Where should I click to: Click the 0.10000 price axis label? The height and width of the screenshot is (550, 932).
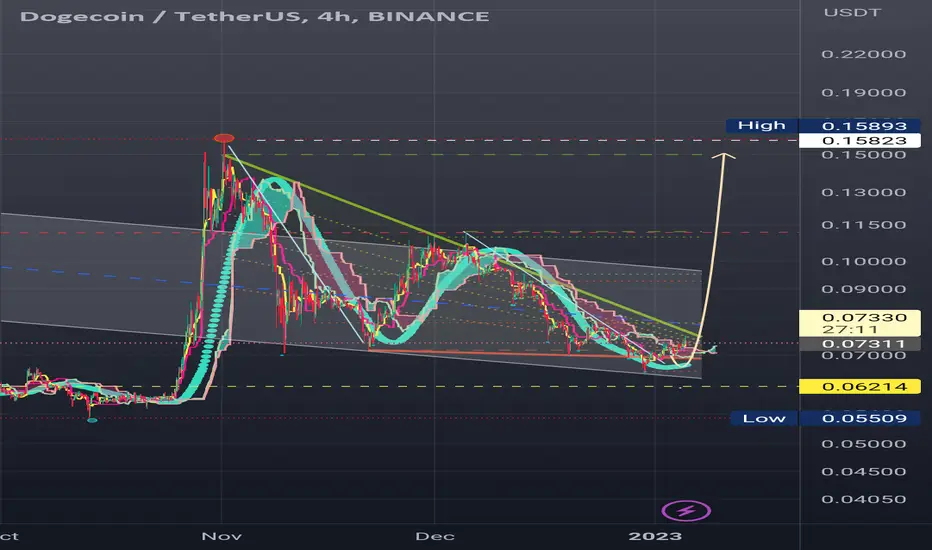(864, 262)
